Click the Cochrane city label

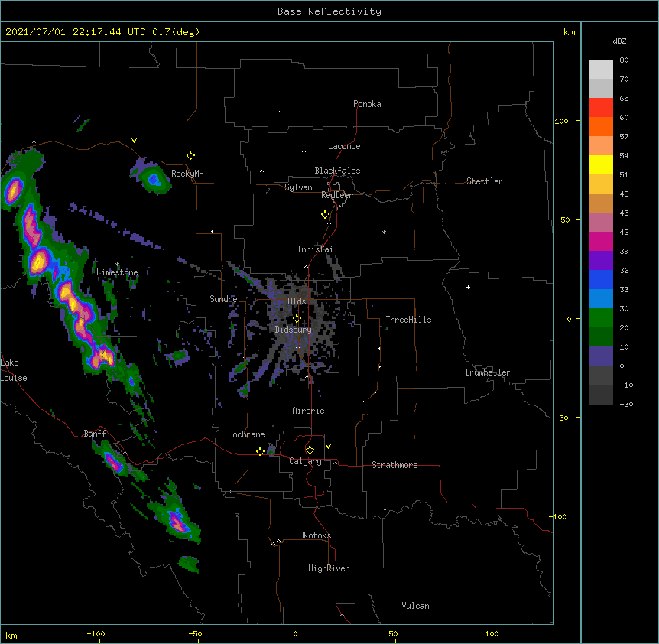tap(246, 434)
